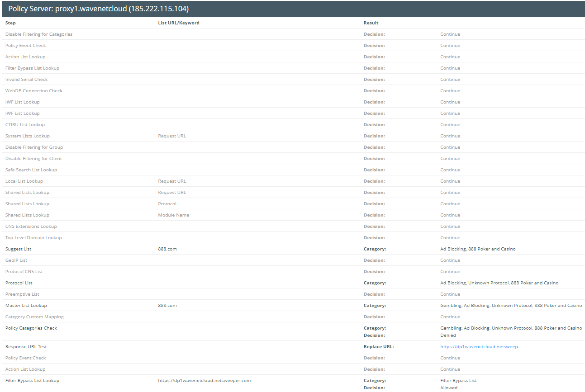The width and height of the screenshot is (585, 392).
Task: Click the List URL/Keyword column header
Action: 178,23
